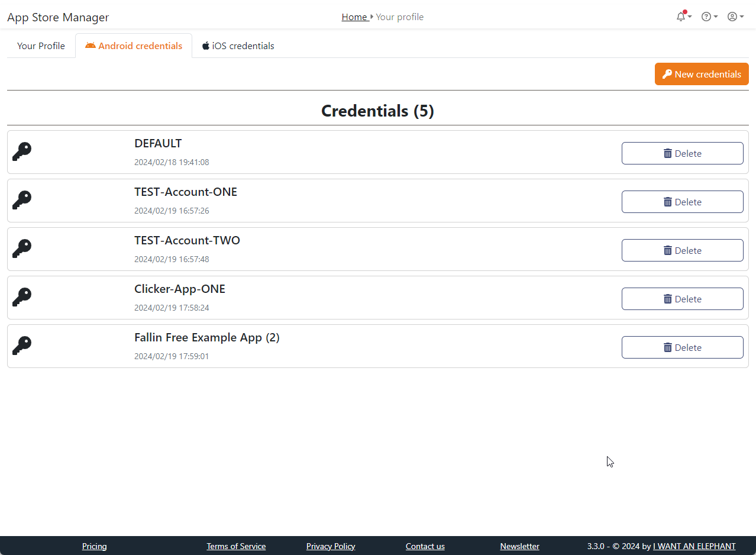The height and width of the screenshot is (555, 756).
Task: Open the notifications bell menu
Action: pyautogui.click(x=683, y=17)
